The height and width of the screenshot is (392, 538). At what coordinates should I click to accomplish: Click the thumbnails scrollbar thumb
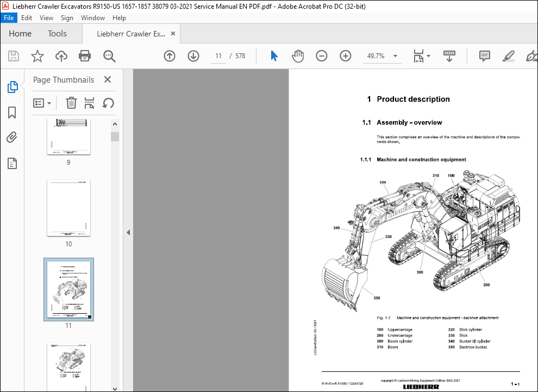tap(115, 136)
